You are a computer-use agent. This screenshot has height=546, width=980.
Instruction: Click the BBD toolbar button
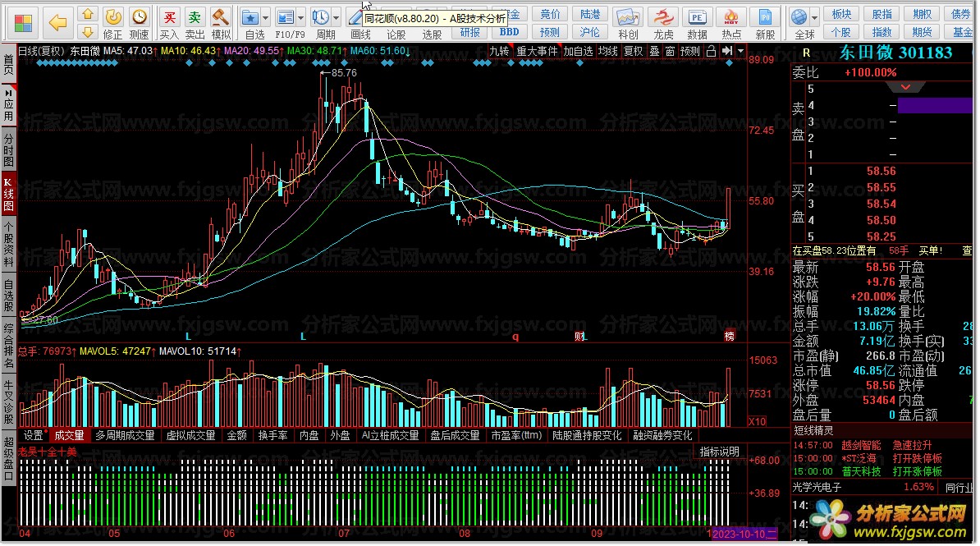(x=510, y=32)
